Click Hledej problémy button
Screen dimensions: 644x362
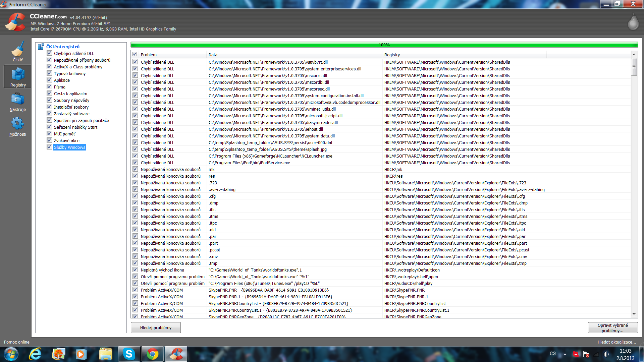[x=156, y=327]
